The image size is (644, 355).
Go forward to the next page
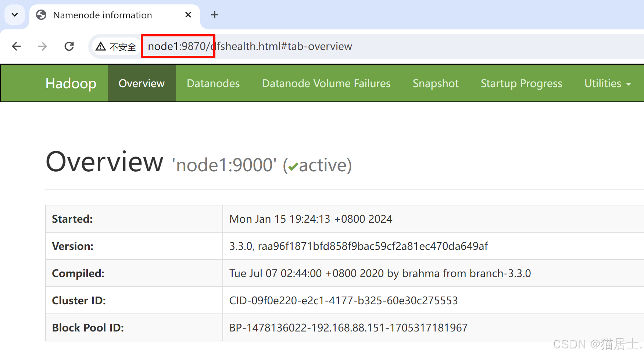43,46
